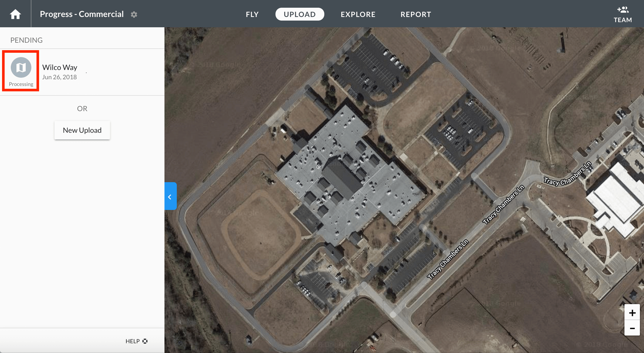Screen dimensions: 644x353
Task: Select the Upload tab
Action: (x=300, y=14)
